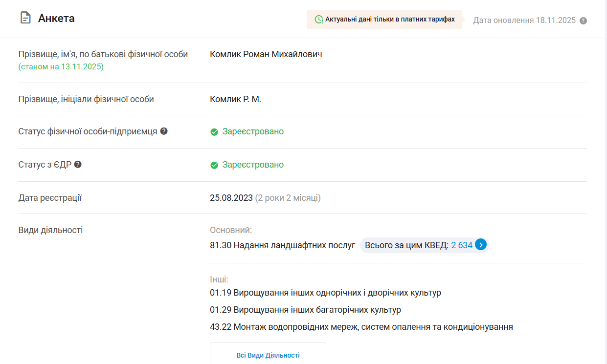Image resolution: width=607 pixels, height=364 pixels.
Task: Click the blue arrow icon after 2 634
Action: click(481, 245)
